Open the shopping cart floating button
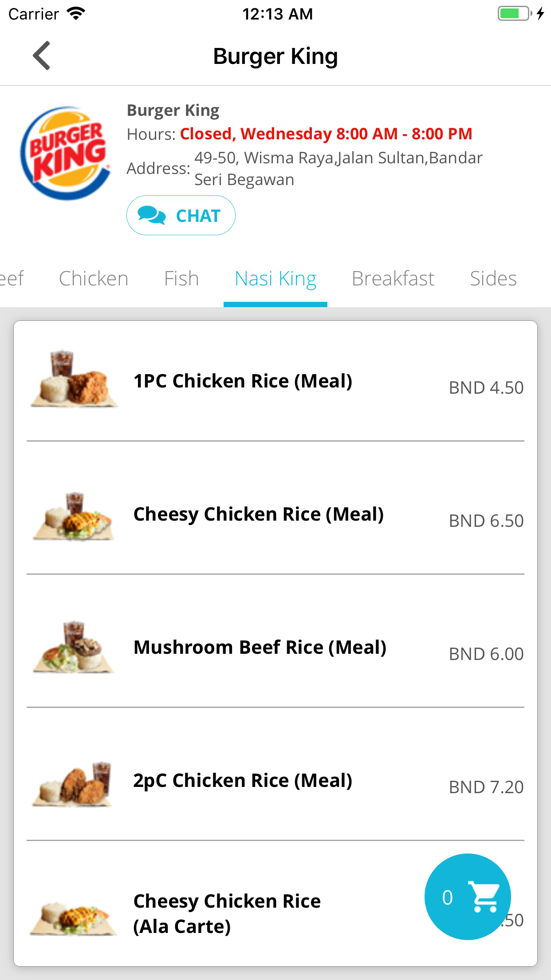 point(467,897)
